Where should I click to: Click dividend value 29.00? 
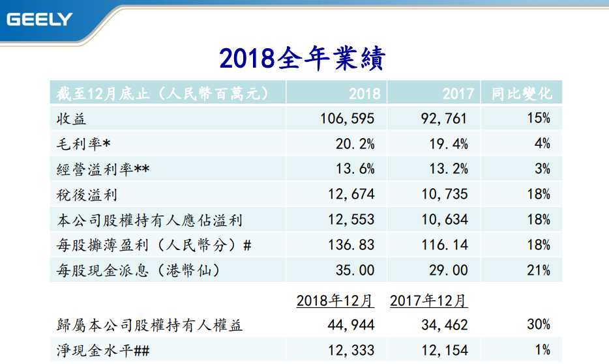point(449,270)
